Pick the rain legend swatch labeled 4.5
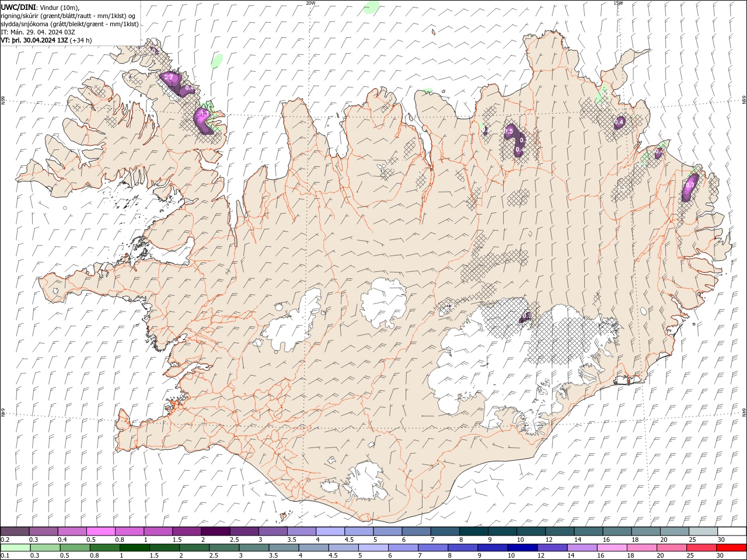This screenshot has height=560, width=747. pos(344,548)
